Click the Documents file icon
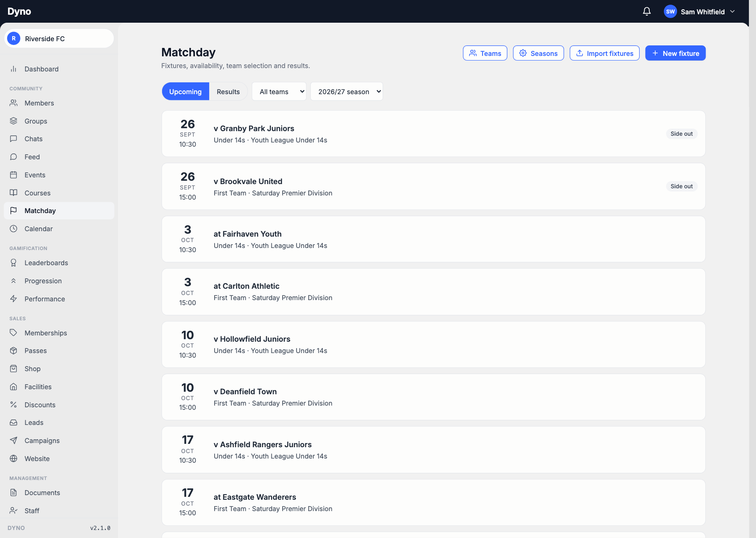 [x=13, y=493]
